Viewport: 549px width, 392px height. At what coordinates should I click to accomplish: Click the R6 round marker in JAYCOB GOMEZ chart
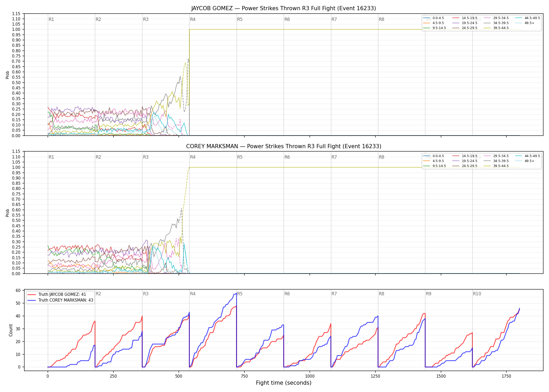[287, 19]
